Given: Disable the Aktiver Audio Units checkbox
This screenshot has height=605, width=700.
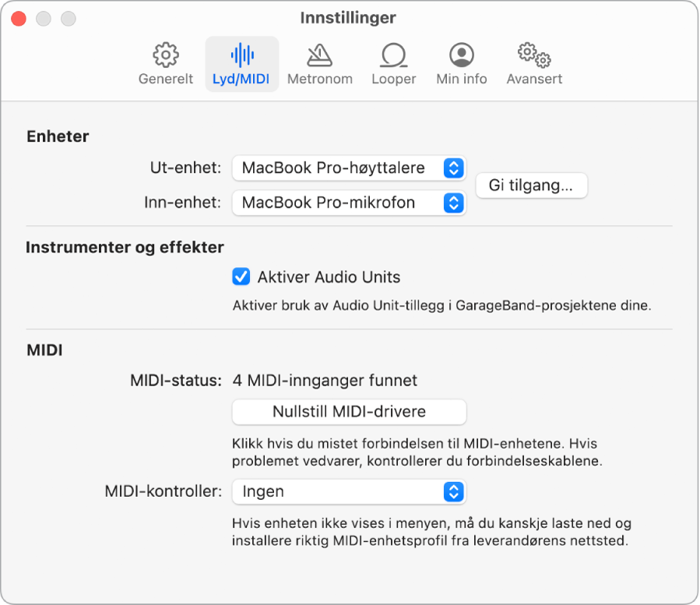Looking at the screenshot, I should tap(241, 276).
